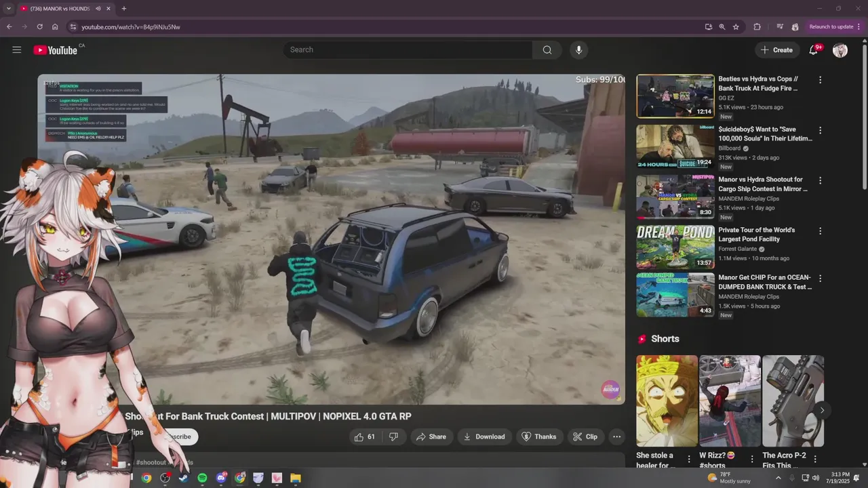This screenshot has width=868, height=488.
Task: Open the weather widget showing 78°F
Action: point(729,478)
